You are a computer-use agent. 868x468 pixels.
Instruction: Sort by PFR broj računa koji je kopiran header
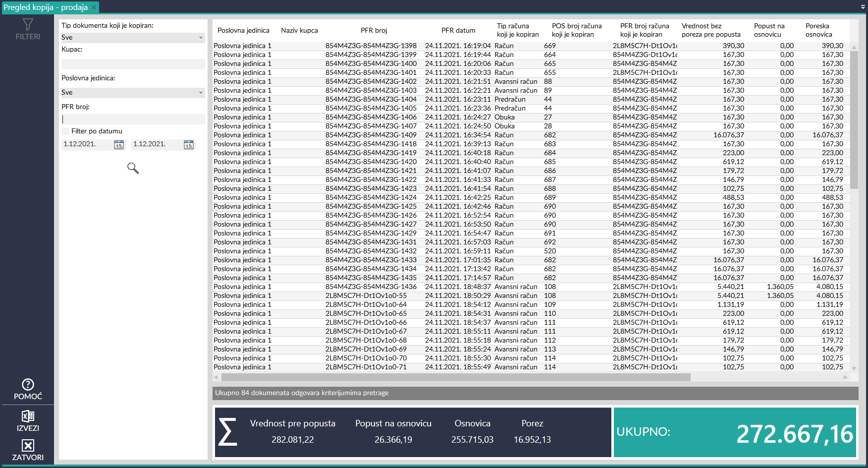pos(645,30)
